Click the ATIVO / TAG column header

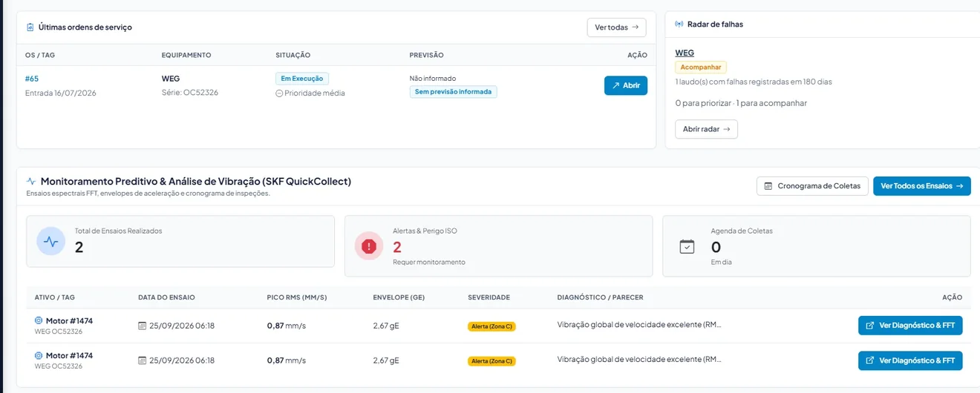click(55, 297)
